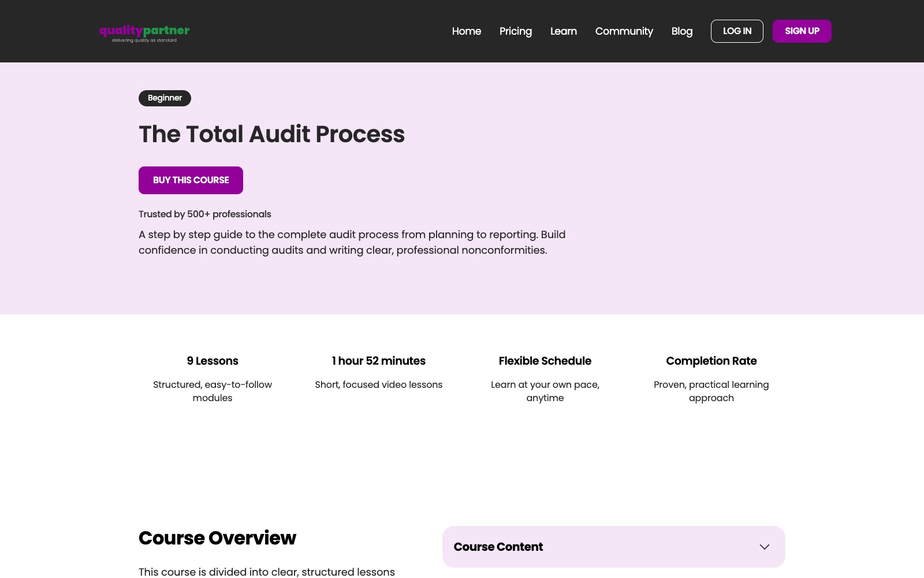Go to the Pricing page
The width and height of the screenshot is (924, 578).
click(x=516, y=31)
